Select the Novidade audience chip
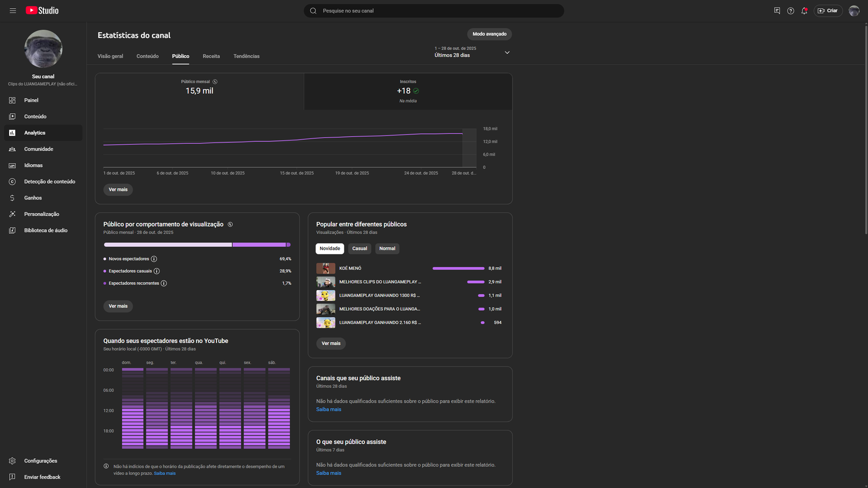The width and height of the screenshot is (868, 488). (330, 249)
